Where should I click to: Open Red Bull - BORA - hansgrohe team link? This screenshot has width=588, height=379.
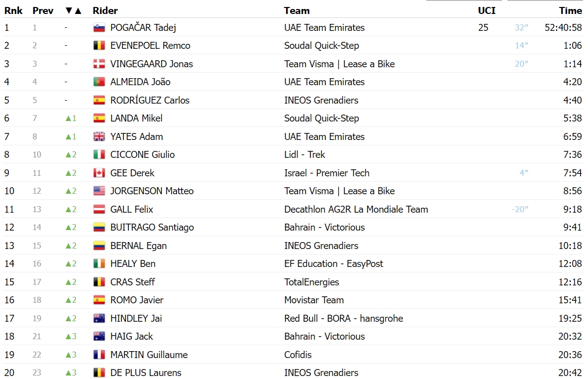[344, 318]
